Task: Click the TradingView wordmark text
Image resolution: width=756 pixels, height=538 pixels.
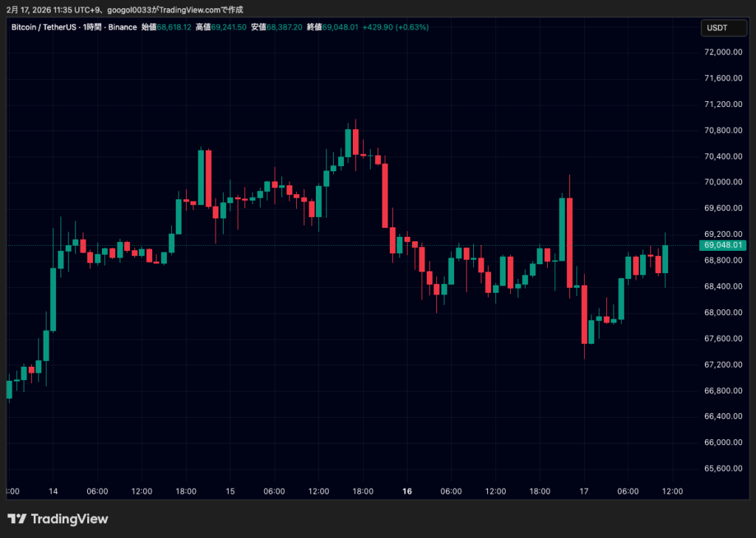Action: point(69,519)
